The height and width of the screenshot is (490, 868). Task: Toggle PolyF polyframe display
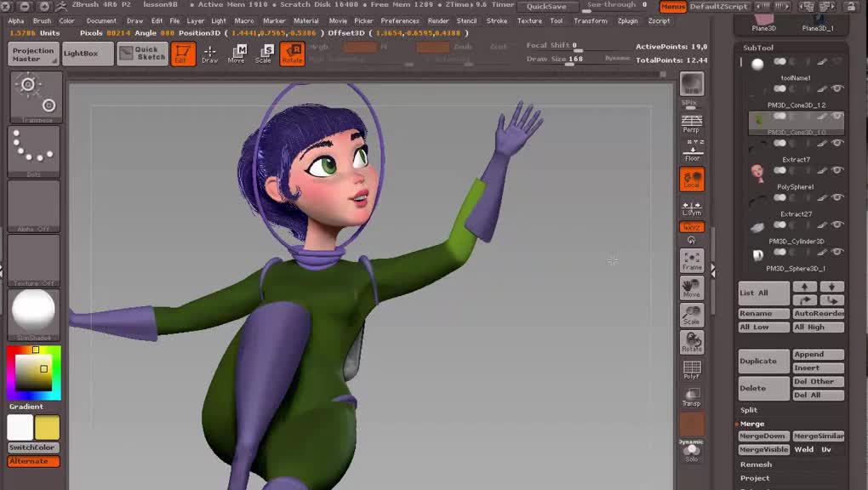coord(692,369)
